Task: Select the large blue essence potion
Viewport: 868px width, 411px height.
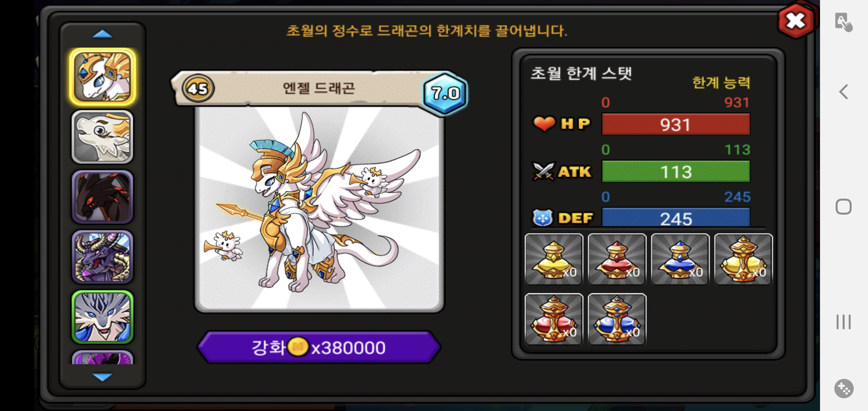Action: (x=617, y=319)
